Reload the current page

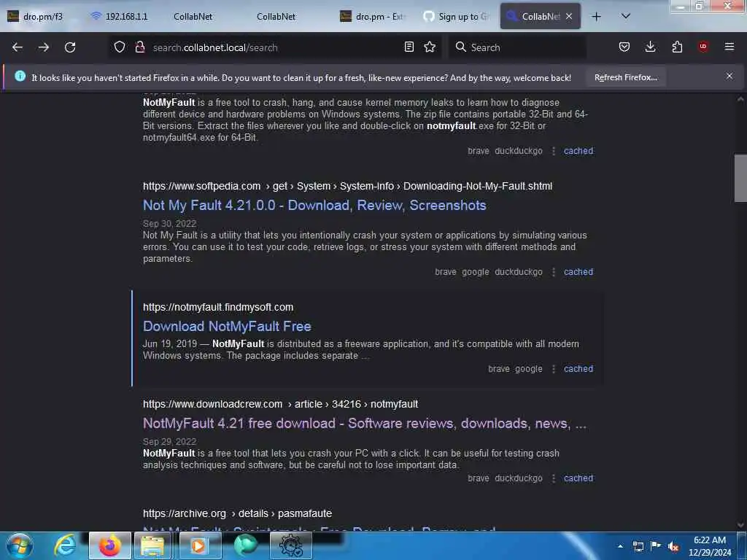70,47
